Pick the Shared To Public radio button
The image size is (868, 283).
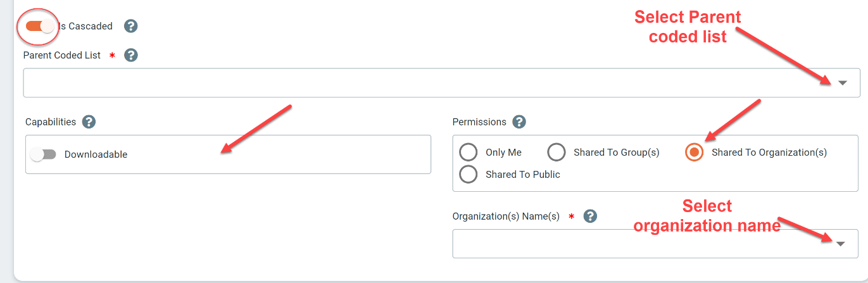tap(469, 174)
